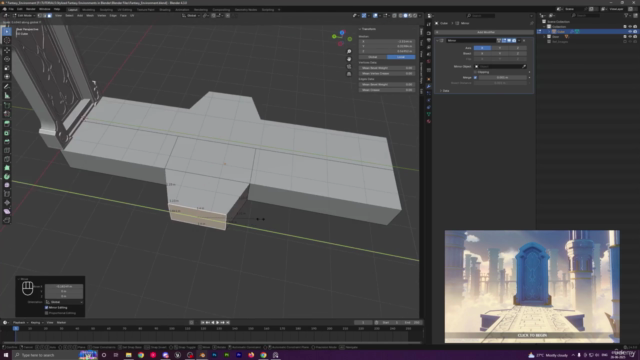Image resolution: width=640 pixels, height=360 pixels.
Task: Open the Material properties tab
Action: pos(429,121)
